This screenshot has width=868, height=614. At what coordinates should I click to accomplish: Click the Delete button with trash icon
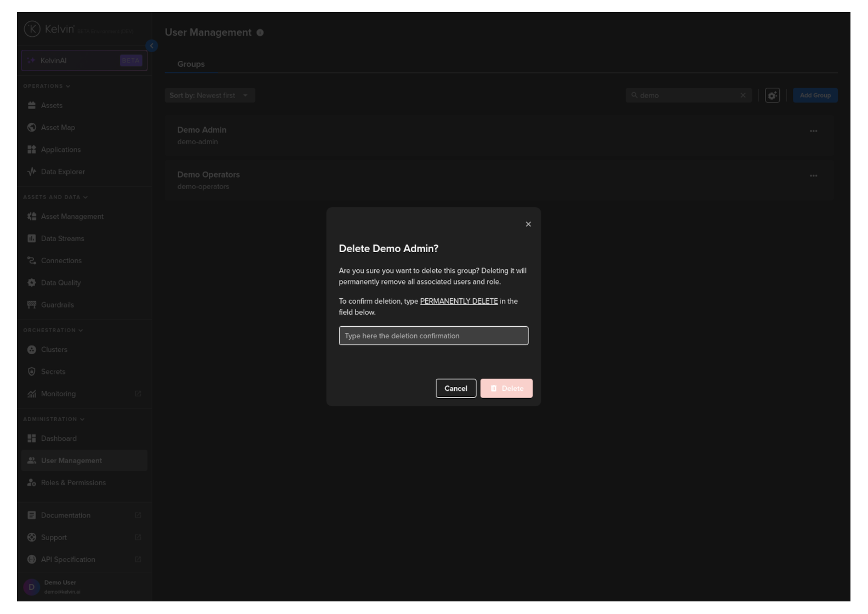pos(506,388)
